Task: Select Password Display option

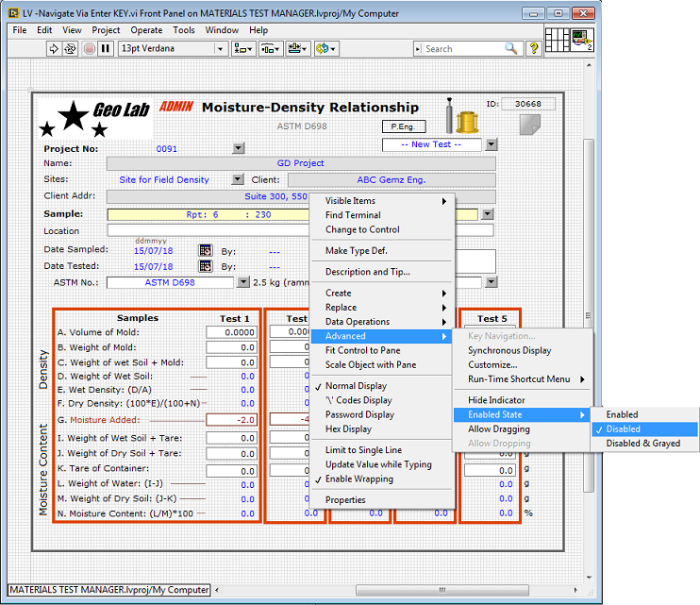Action: point(359,414)
